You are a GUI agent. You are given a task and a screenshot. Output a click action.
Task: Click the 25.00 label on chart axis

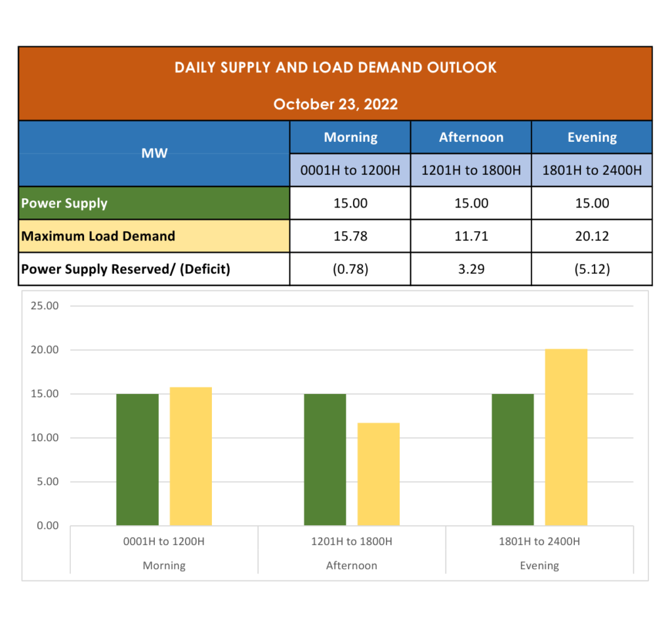tap(45, 306)
